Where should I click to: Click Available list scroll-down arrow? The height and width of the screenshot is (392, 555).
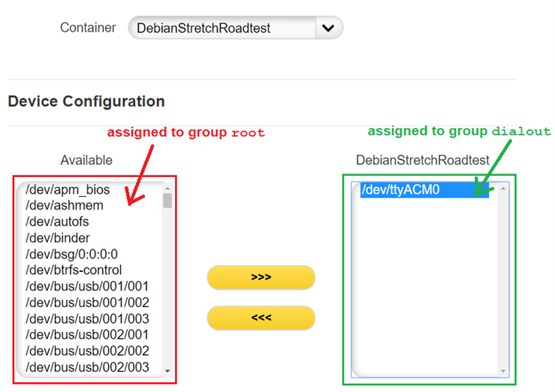click(167, 370)
